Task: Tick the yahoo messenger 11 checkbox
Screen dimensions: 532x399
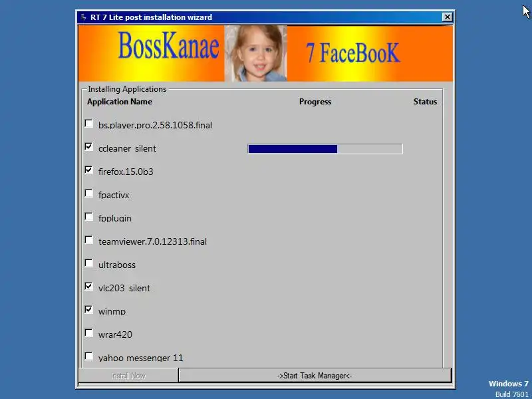Action: tap(89, 356)
